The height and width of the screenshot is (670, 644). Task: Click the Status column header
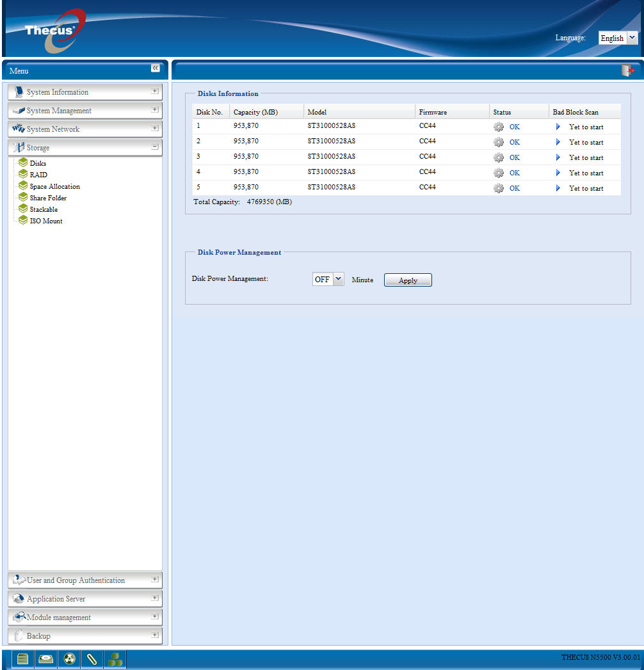[x=519, y=112]
